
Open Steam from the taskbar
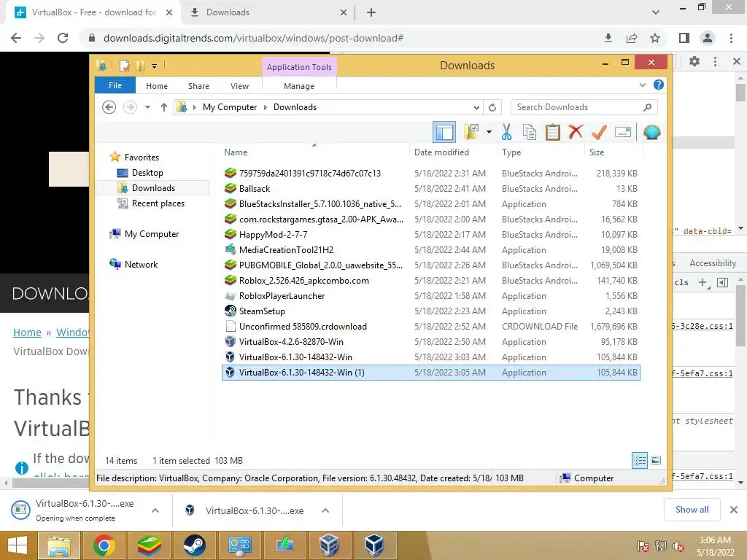coord(194,545)
